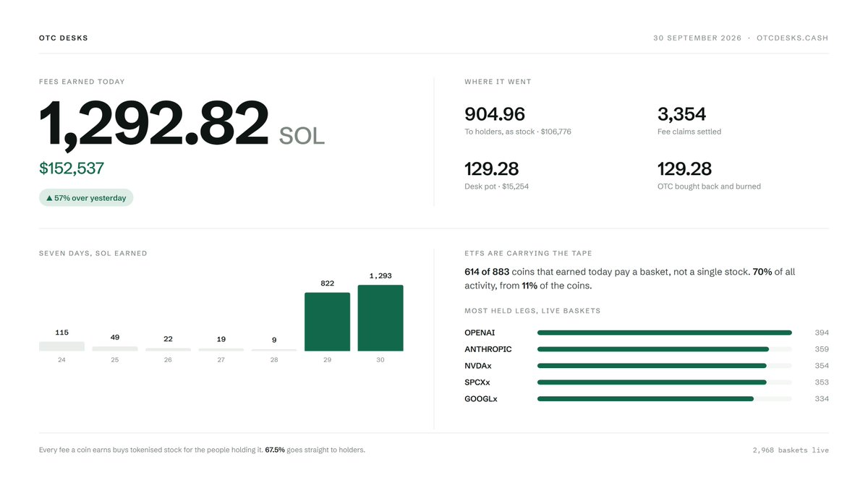Click the ANTHROPIC holdings progress bar

tap(665, 349)
